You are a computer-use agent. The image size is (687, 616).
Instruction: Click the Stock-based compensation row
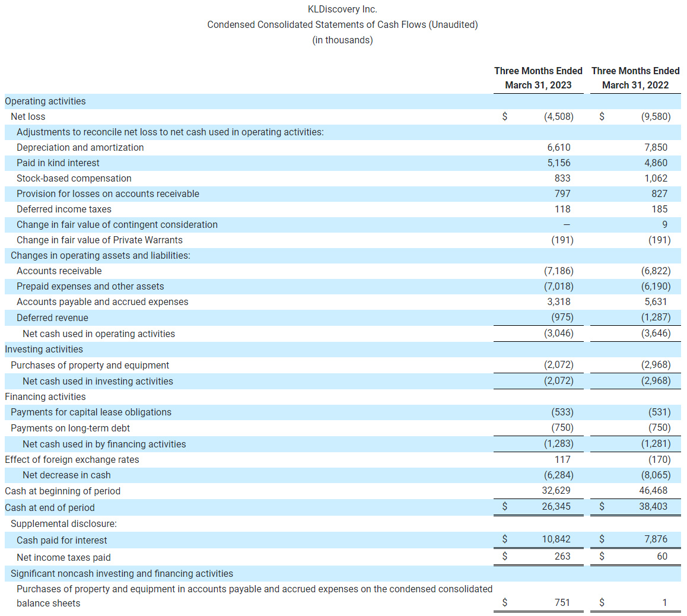[73, 178]
